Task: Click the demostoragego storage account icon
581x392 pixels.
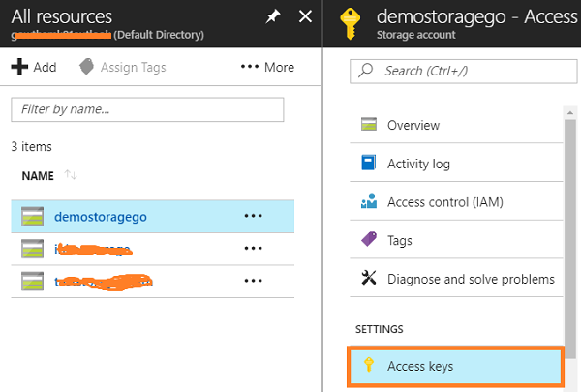Action: [x=34, y=217]
